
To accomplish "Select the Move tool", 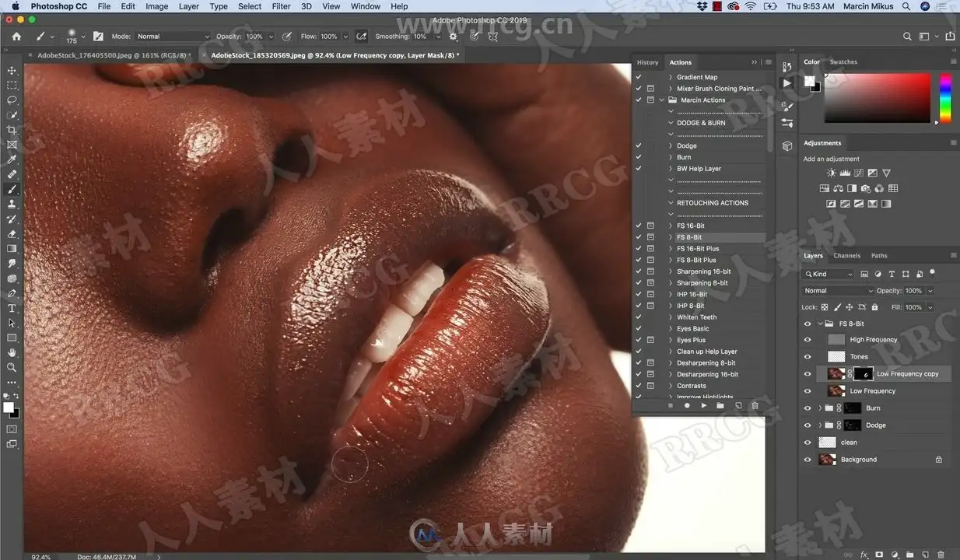I will 12,71.
